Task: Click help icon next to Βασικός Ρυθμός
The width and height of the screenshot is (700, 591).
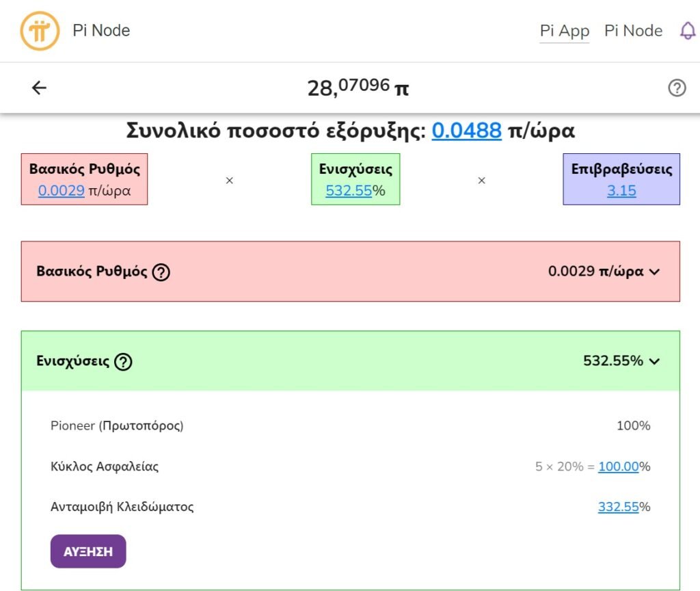Action: tap(161, 272)
